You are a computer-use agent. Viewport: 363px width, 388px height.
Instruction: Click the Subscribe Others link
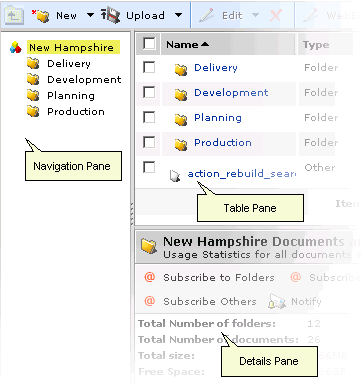210,301
